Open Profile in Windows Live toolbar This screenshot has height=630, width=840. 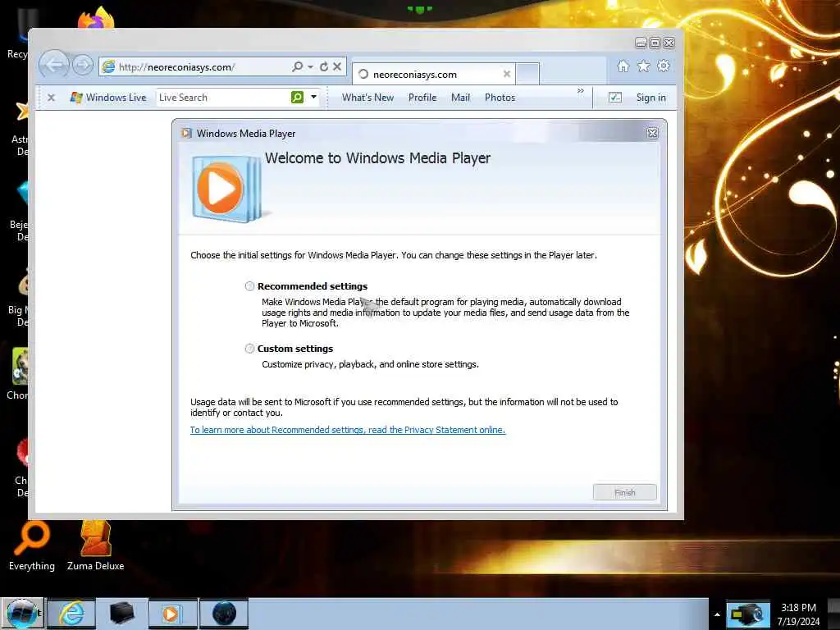click(x=422, y=98)
